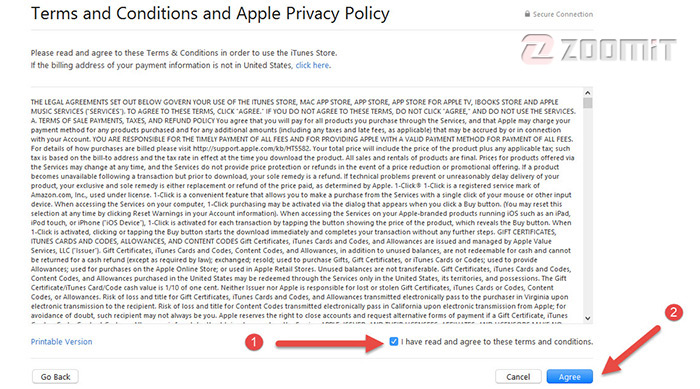Click the empty scrollbar track below the thumb
This screenshot has width=700, height=389.
[588, 211]
